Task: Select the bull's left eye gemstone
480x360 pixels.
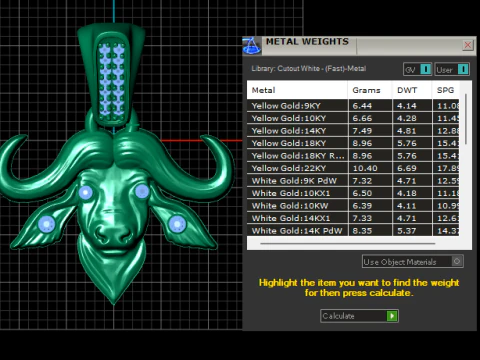Action: [x=86, y=192]
